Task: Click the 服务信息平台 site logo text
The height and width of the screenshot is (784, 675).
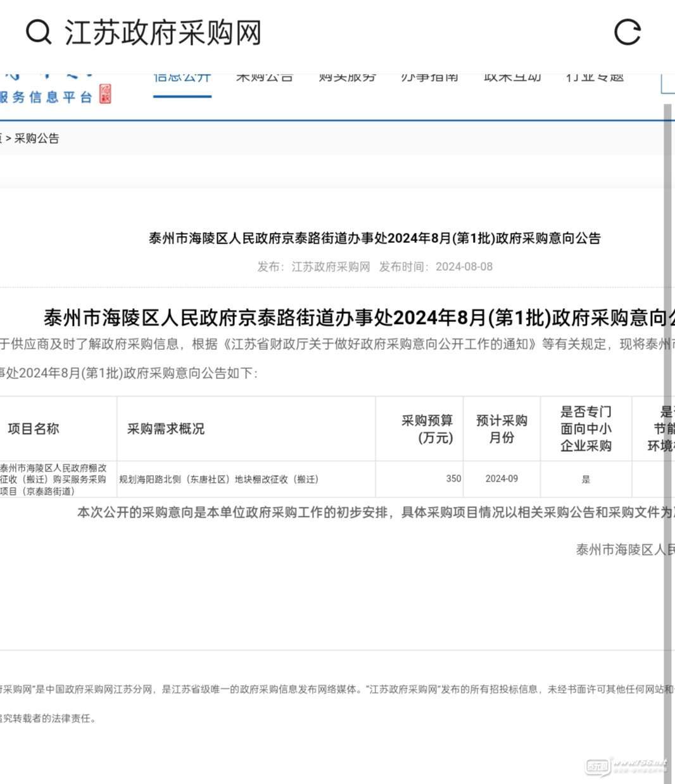Action: tap(46, 97)
